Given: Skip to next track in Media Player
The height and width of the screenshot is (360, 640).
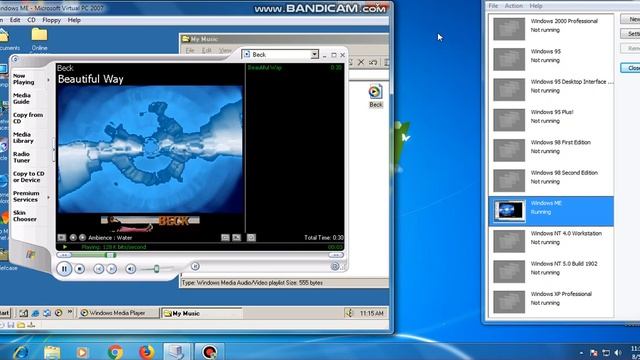Looking at the screenshot, I should tap(111, 269).
